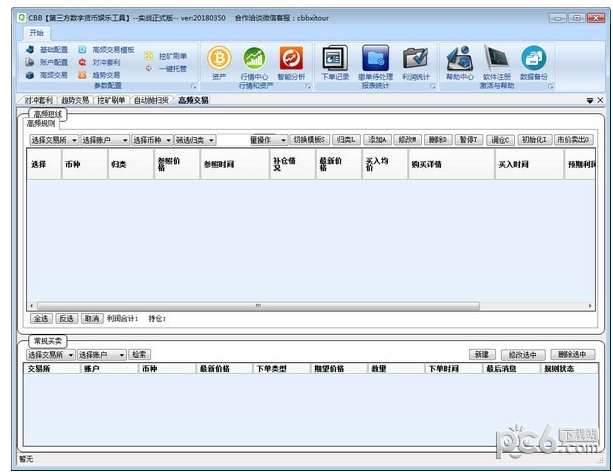This screenshot has height=472, width=613.
Task: Click the 删除D button
Action: tap(438, 140)
